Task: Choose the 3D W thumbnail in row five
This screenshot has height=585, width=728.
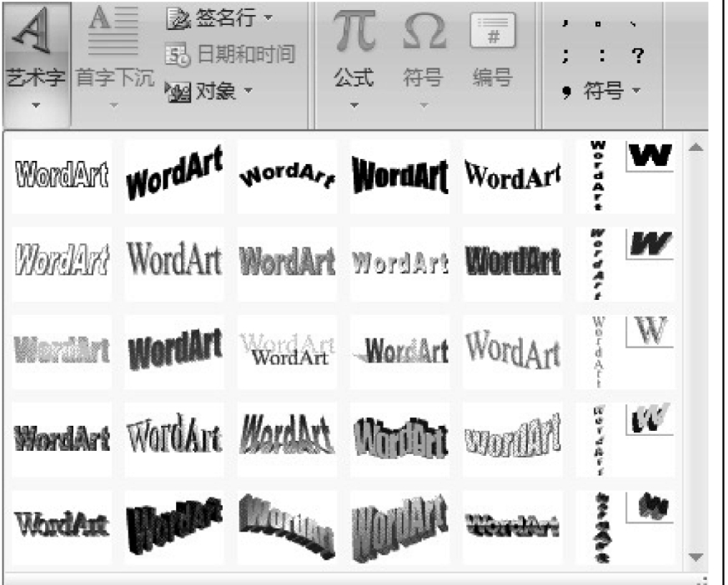Action: [650, 507]
